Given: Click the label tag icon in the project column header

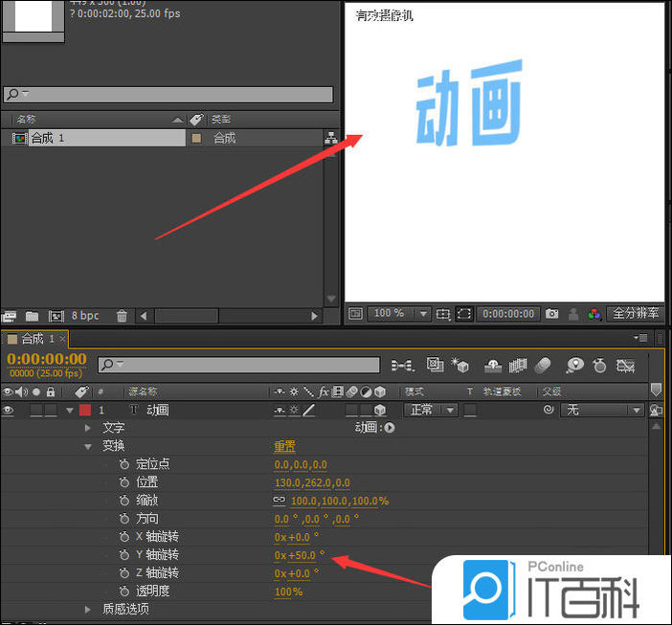Looking at the screenshot, I should coord(196,119).
